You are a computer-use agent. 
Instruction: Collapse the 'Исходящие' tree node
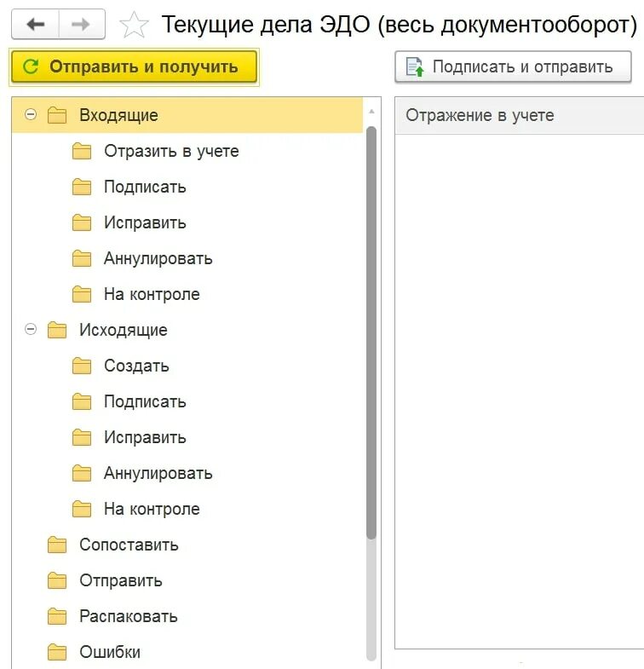(31, 329)
